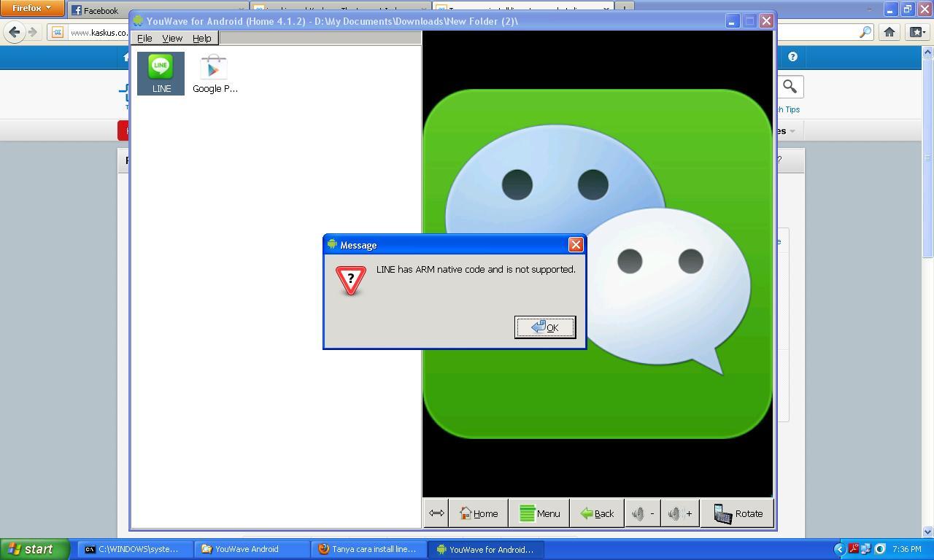Image resolution: width=934 pixels, height=560 pixels.
Task: Open the View menu in YouWave
Action: [x=172, y=38]
